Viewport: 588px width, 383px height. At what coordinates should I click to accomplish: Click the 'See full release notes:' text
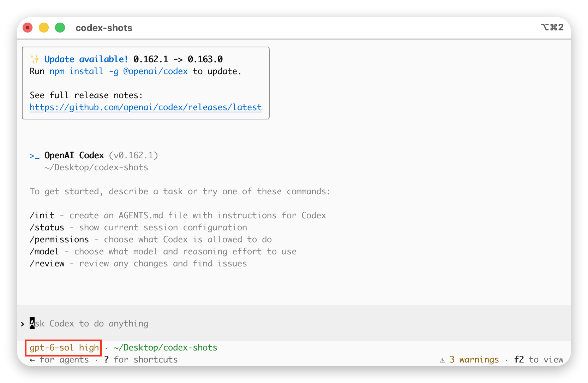pos(86,95)
